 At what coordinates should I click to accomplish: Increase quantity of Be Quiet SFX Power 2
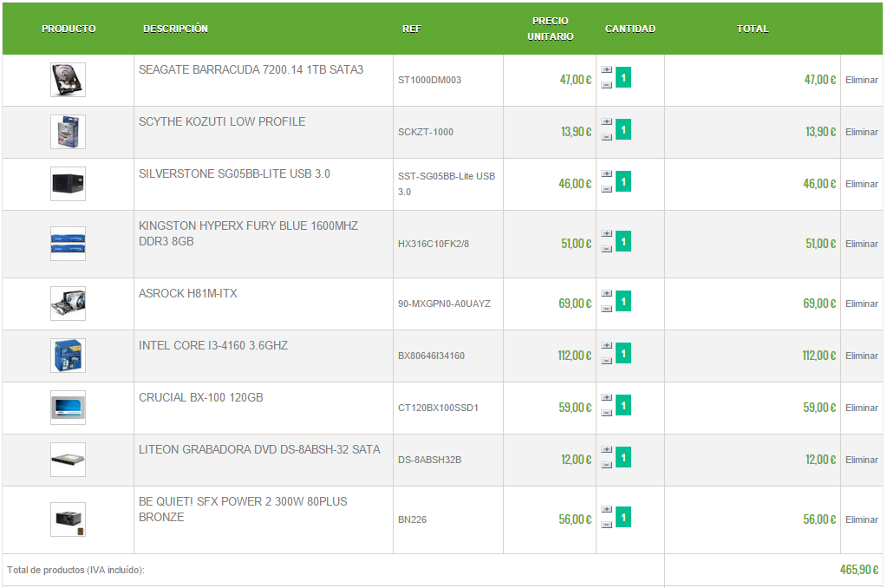click(606, 510)
